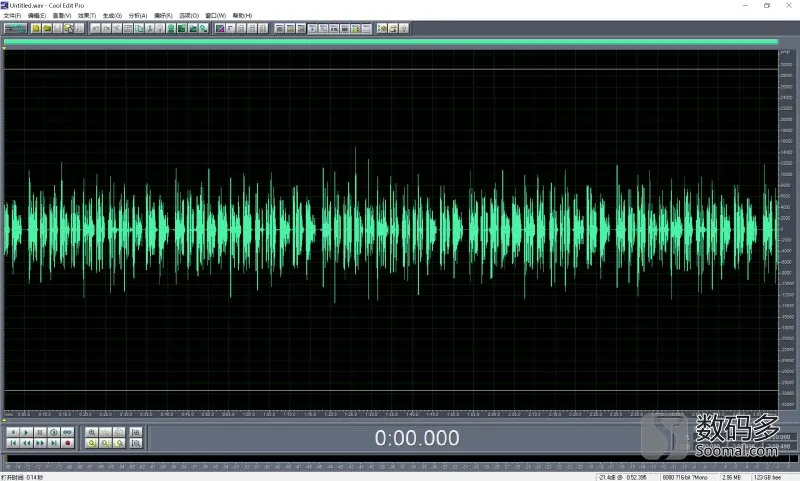Toggle the spectral view toolbar icon
This screenshot has width=800, height=481.
[x=220, y=29]
